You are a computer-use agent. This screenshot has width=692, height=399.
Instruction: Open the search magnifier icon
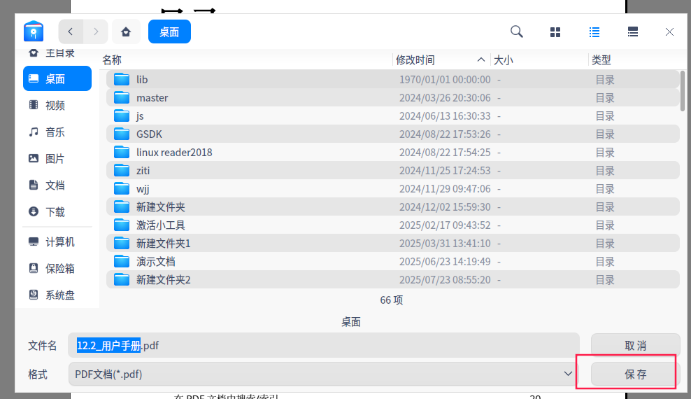point(517,32)
